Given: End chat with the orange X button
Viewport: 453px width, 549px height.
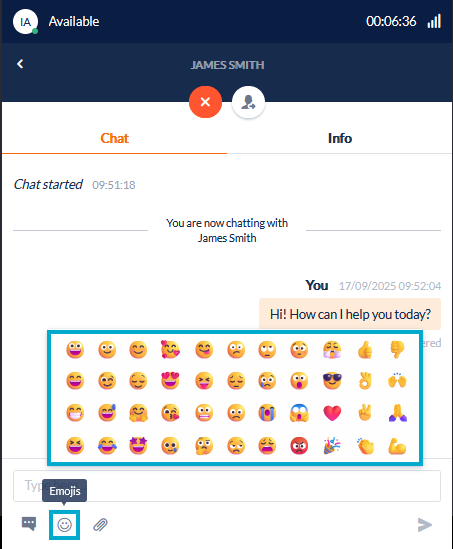Looking at the screenshot, I should (x=205, y=102).
